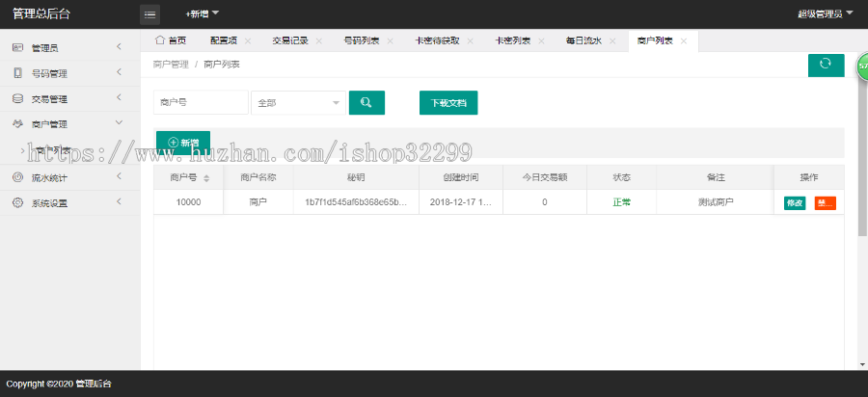Click the search magnifier button
Viewport: 868px width, 397px height.
[x=366, y=103]
